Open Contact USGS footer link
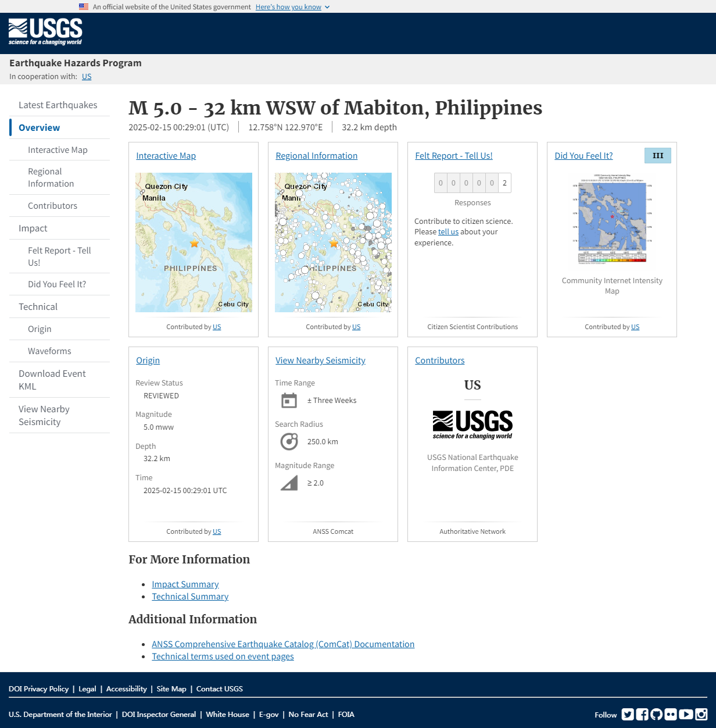Screen dimensions: 716x728 [220, 689]
